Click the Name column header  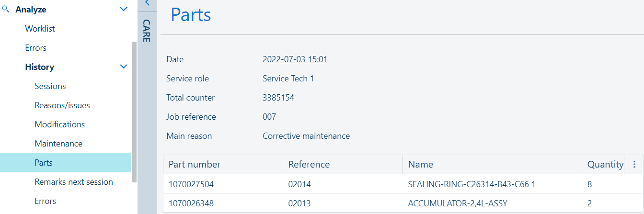click(420, 164)
